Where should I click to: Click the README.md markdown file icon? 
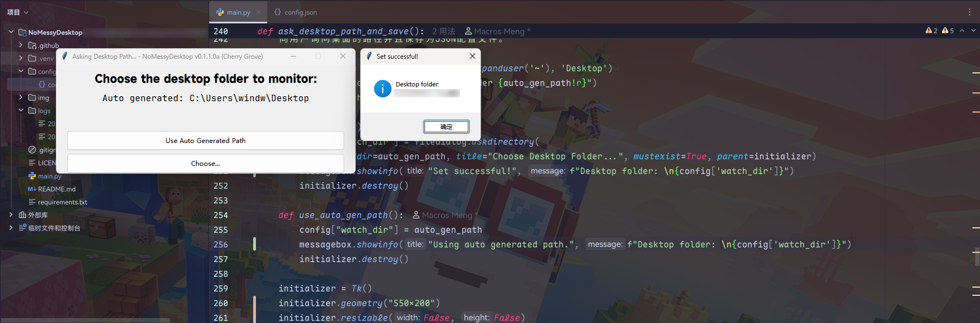coord(32,189)
